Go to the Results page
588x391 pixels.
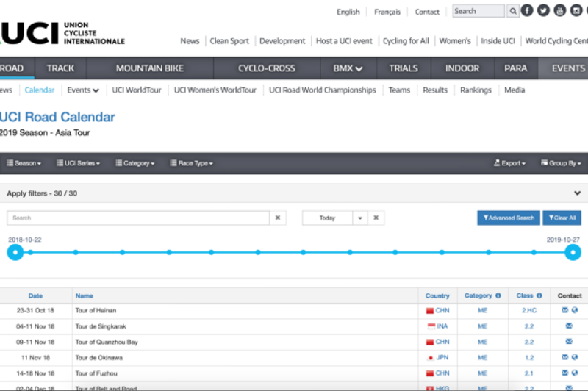(435, 90)
